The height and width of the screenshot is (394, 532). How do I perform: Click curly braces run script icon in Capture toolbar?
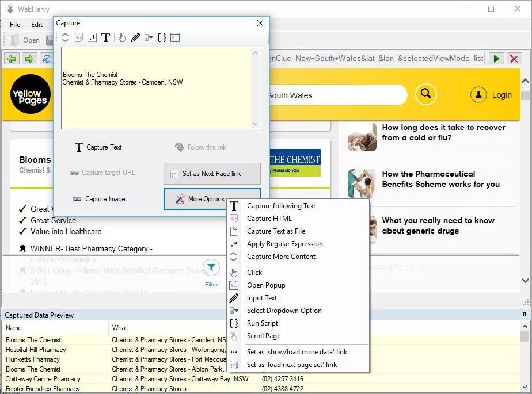click(162, 37)
